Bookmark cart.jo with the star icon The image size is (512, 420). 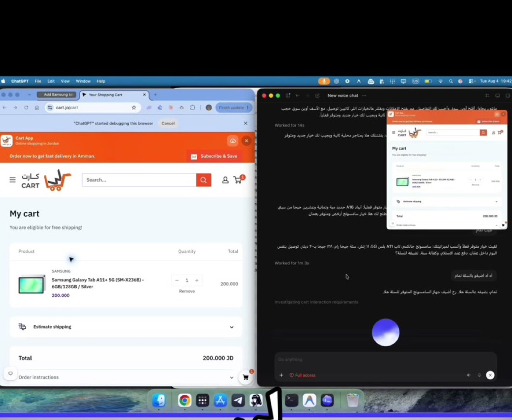pyautogui.click(x=134, y=108)
